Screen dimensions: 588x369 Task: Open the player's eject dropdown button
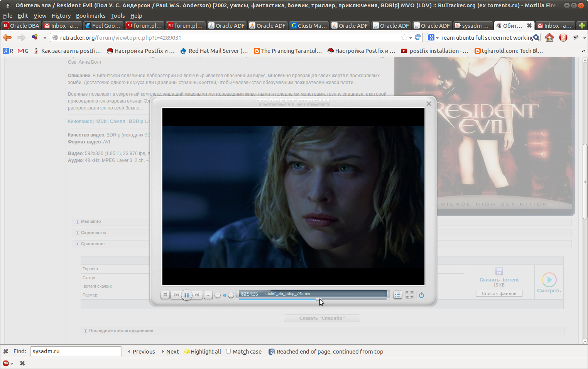(x=208, y=295)
